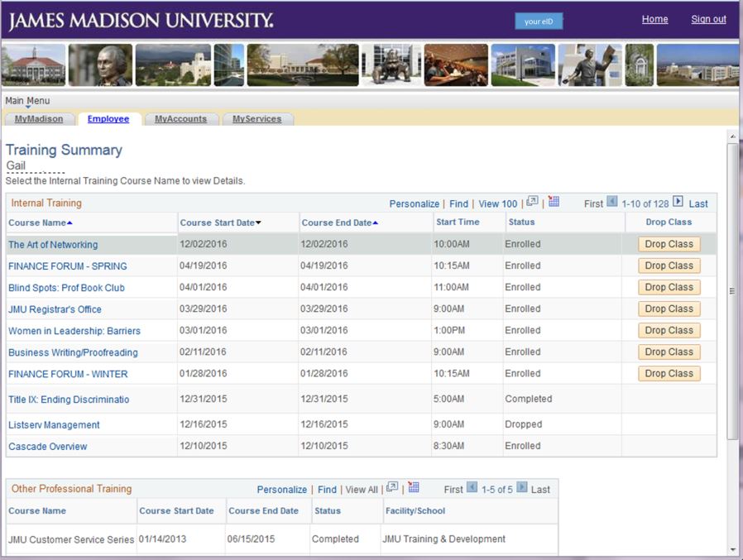Click Find in Other Professional Training
Image resolution: width=743 pixels, height=560 pixels.
[327, 490]
